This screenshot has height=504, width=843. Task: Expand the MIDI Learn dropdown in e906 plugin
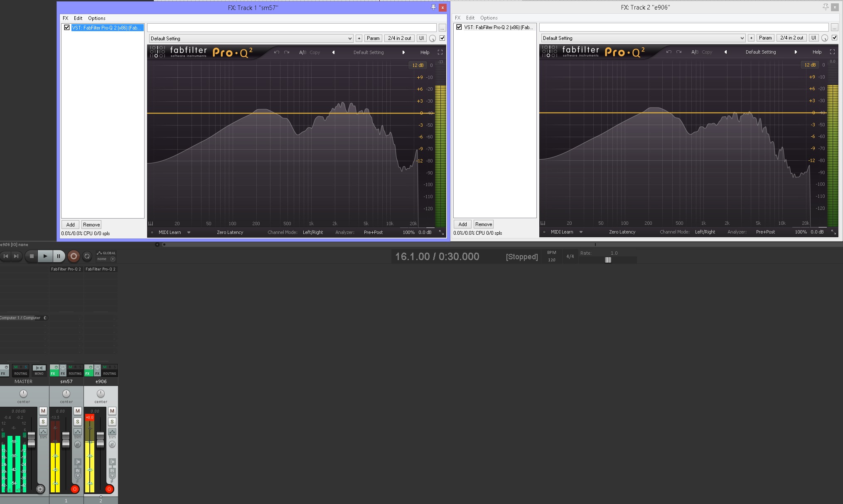pyautogui.click(x=581, y=232)
